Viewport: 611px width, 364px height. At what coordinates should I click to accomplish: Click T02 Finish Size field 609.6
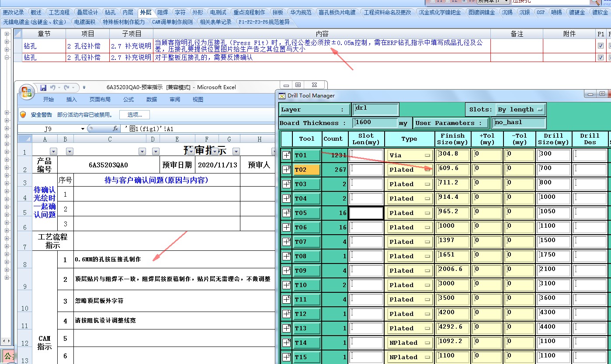[x=453, y=170]
